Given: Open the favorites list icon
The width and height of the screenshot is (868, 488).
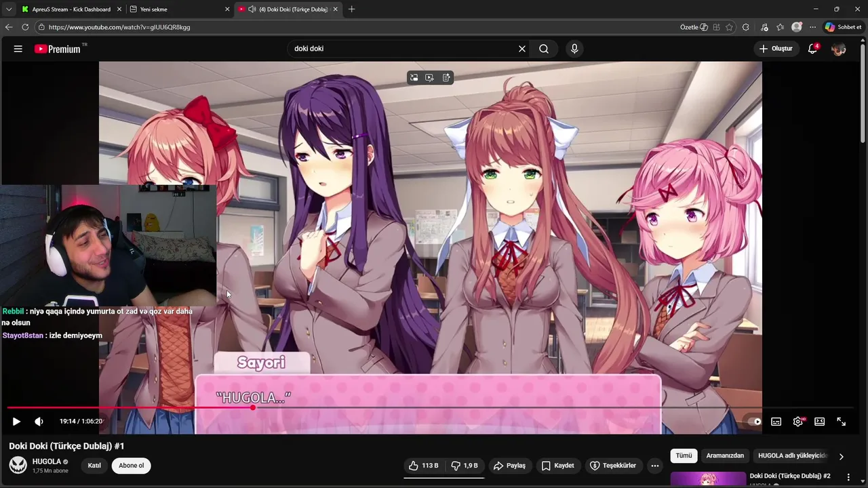Looking at the screenshot, I should [x=781, y=27].
